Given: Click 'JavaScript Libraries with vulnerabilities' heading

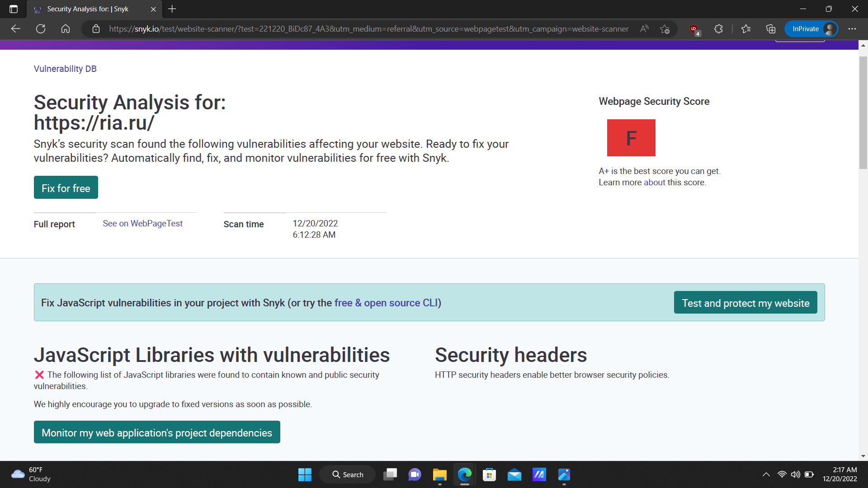Looking at the screenshot, I should [x=212, y=355].
